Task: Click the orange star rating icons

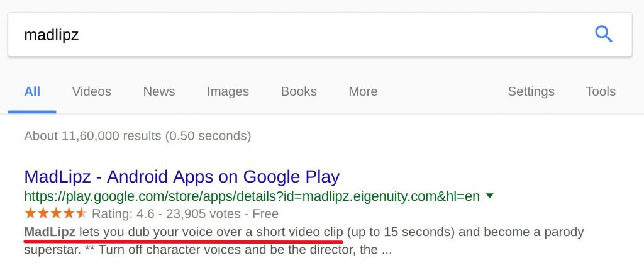Action: pos(55,213)
